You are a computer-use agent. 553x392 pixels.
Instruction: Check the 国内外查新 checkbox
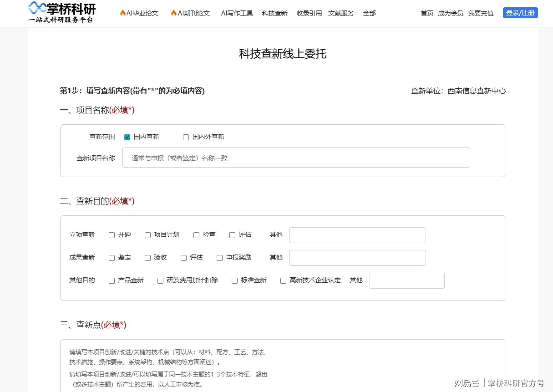[x=186, y=137]
